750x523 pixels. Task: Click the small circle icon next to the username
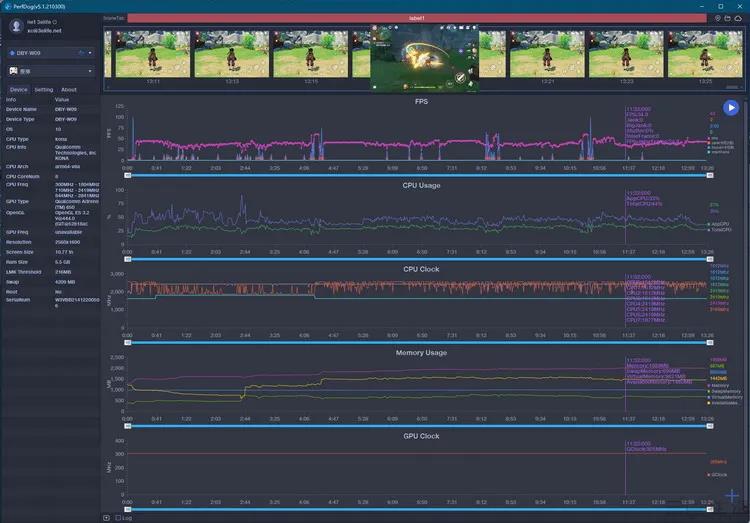[55, 22]
